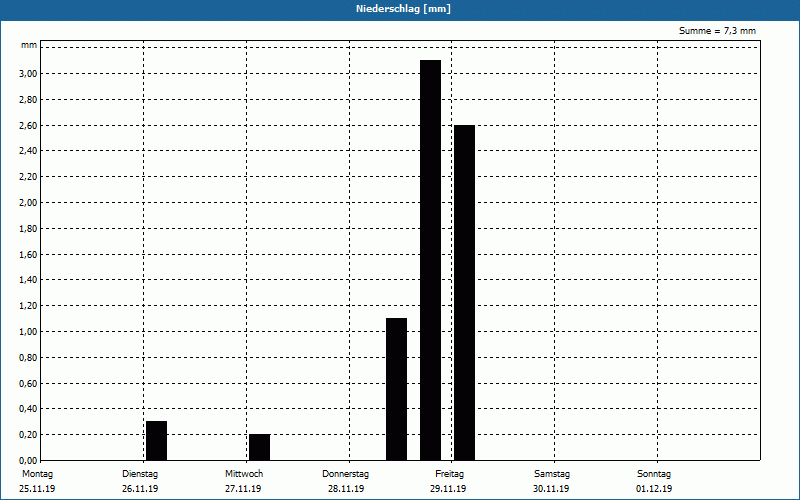Click the 1,20 y-axis value
Viewport: 800px width, 500px height.
pyautogui.click(x=28, y=306)
